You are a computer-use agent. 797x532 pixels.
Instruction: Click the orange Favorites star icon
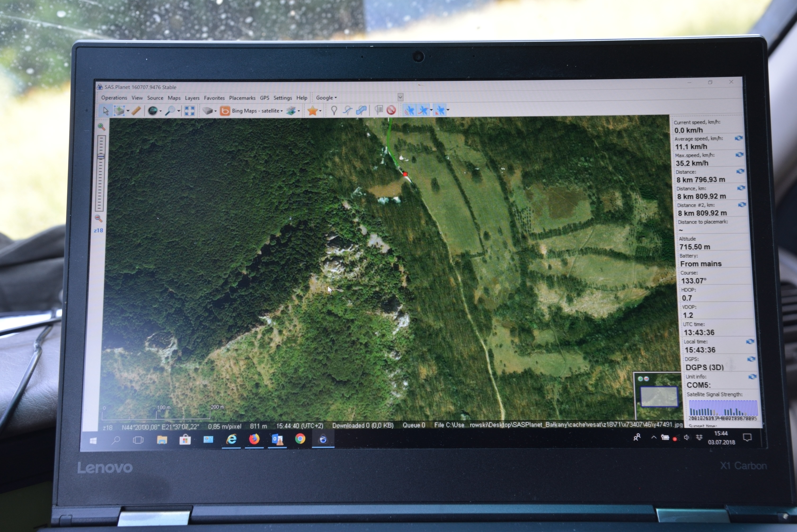click(x=313, y=111)
